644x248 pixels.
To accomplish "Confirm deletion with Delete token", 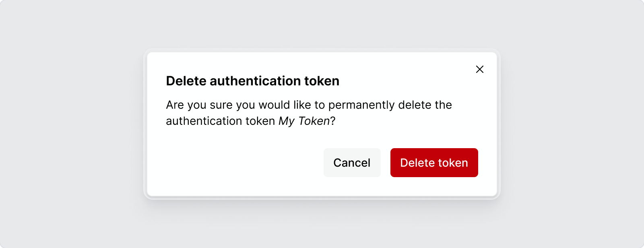I will pos(434,163).
